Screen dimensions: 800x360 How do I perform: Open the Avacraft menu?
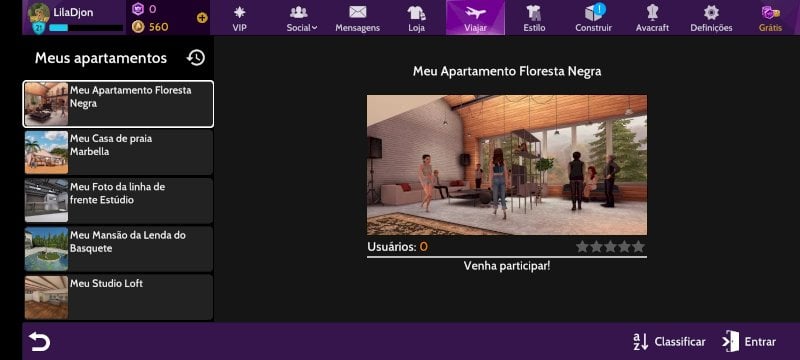pos(652,18)
